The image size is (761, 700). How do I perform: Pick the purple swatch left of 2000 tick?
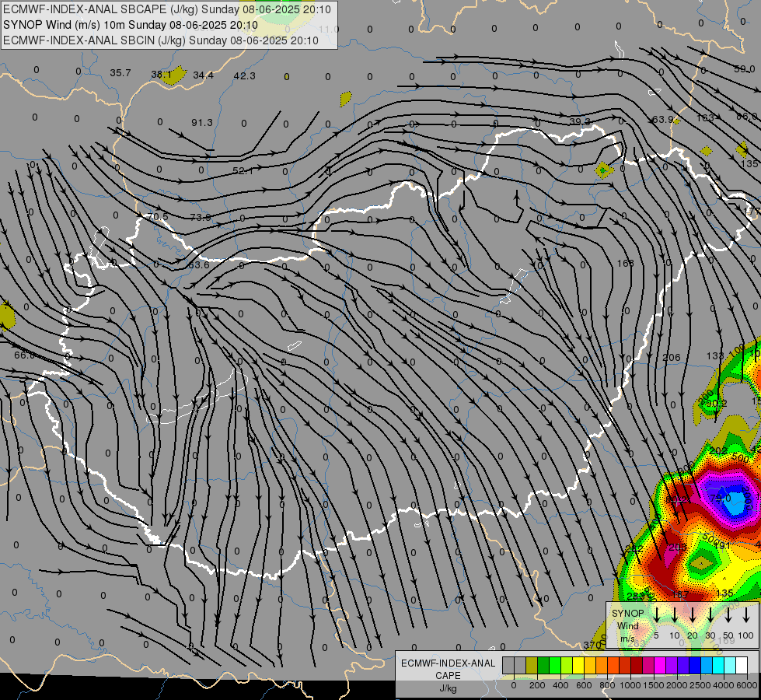pos(672,665)
